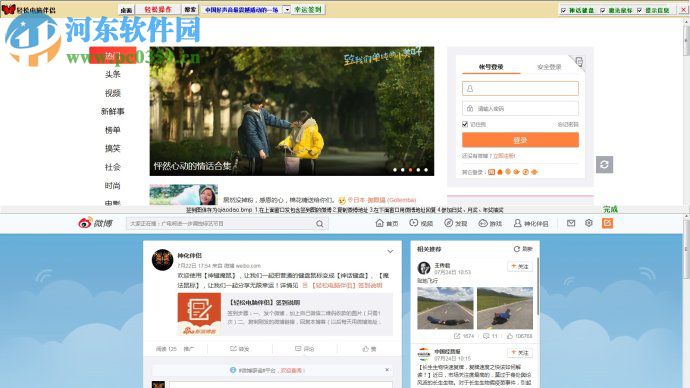Click the forgot password link
The height and width of the screenshot is (388, 690).
coord(568,124)
